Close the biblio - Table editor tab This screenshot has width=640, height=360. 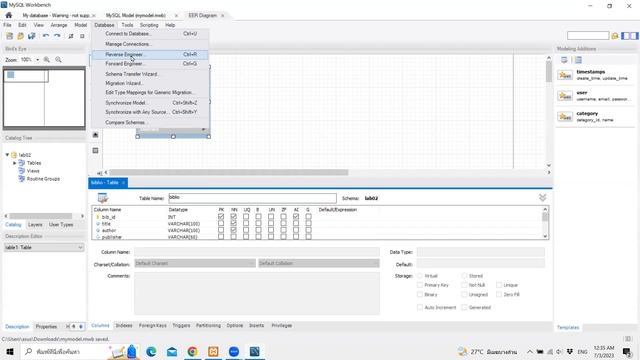point(123,183)
